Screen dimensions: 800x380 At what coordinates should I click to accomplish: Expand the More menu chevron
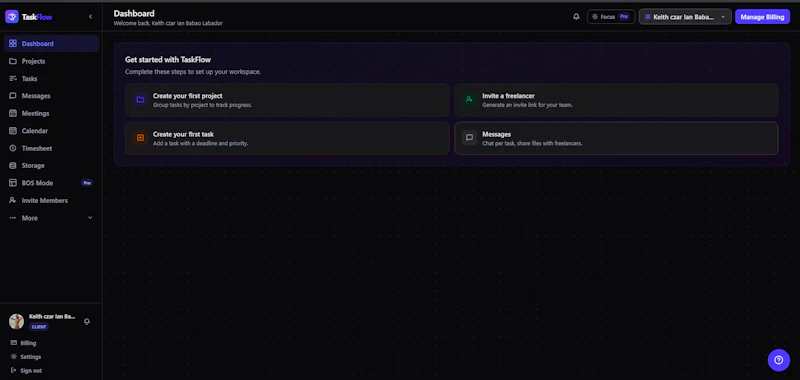[90, 218]
